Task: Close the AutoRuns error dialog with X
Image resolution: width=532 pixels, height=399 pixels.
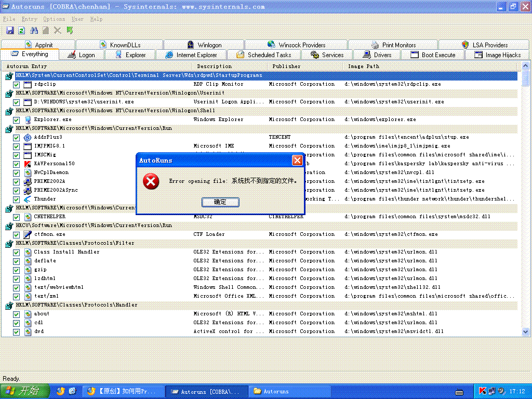Action: click(297, 160)
